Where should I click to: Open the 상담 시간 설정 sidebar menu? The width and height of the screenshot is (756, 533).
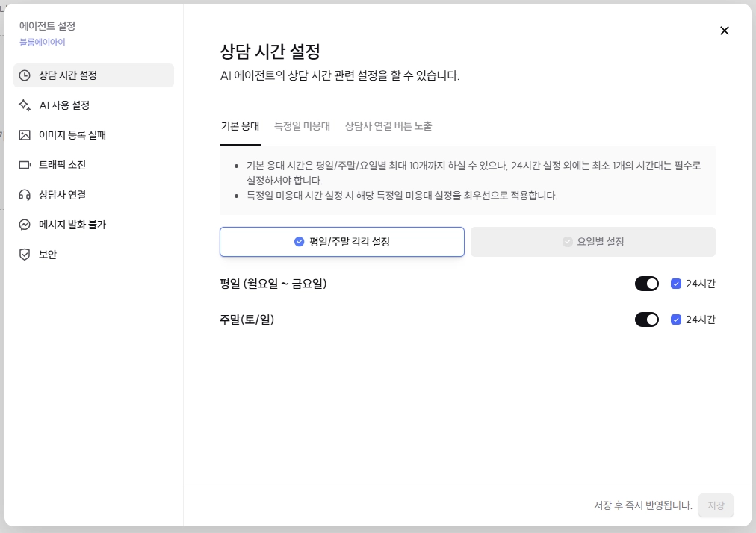coord(93,75)
